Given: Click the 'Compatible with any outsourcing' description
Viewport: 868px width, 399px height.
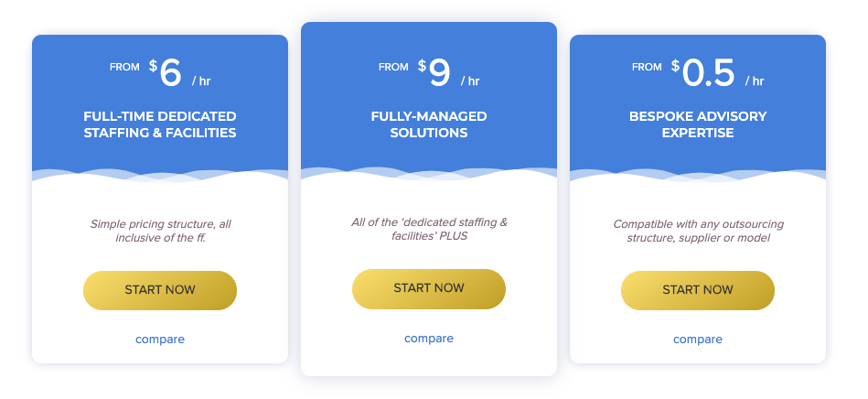Looking at the screenshot, I should tap(698, 232).
